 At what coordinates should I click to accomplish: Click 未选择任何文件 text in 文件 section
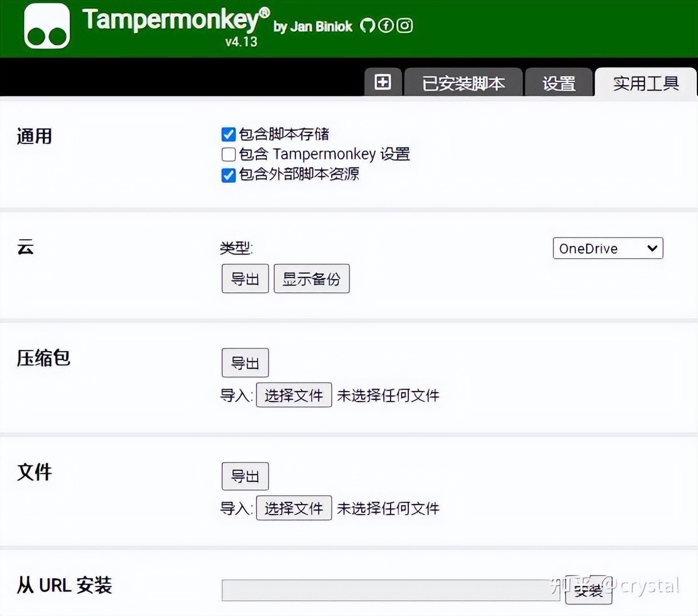[x=388, y=509]
